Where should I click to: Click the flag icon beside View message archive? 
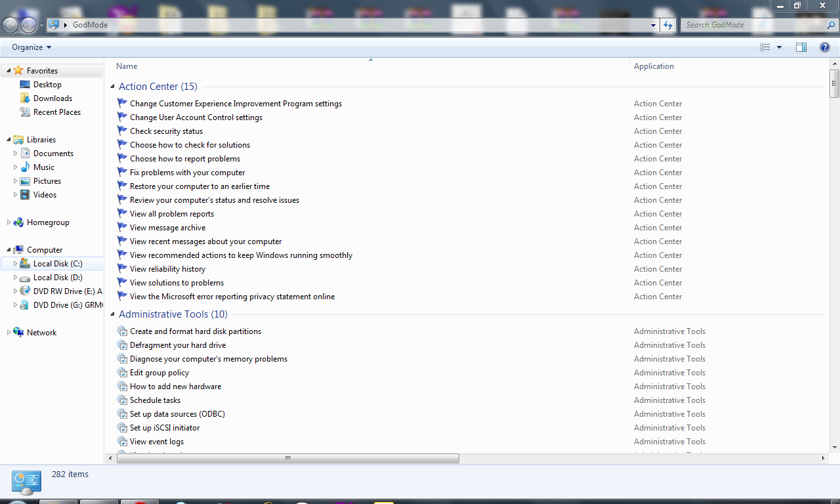[122, 227]
